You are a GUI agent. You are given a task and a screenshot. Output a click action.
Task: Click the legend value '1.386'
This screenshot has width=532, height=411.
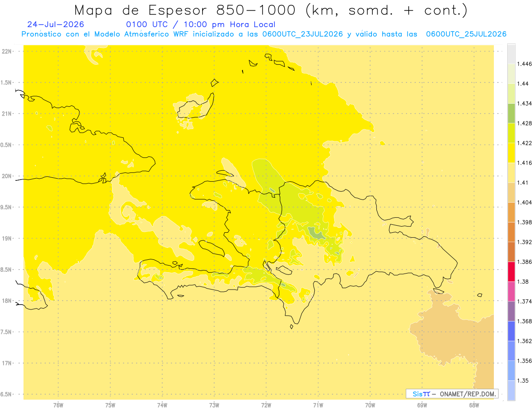[x=525, y=262]
